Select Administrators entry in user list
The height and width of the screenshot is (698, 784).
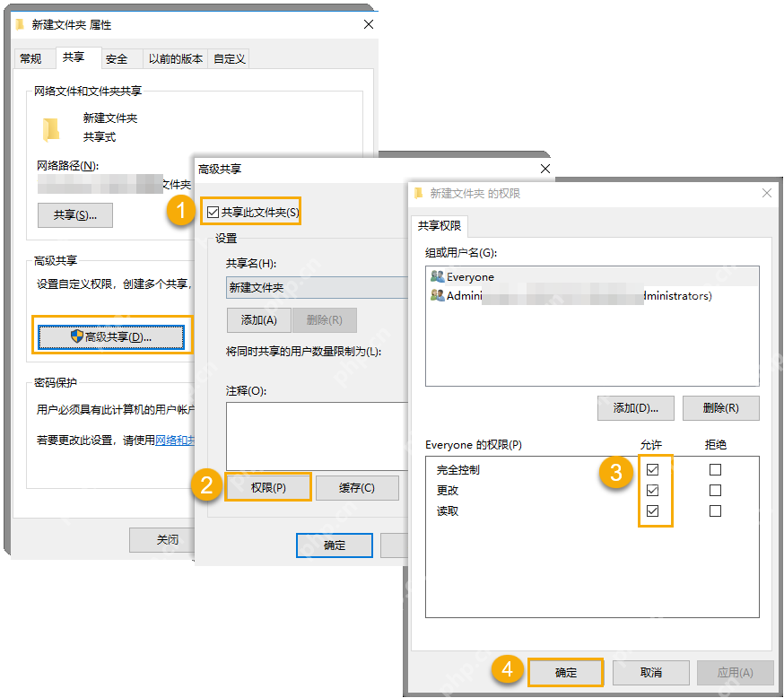pyautogui.click(x=592, y=295)
